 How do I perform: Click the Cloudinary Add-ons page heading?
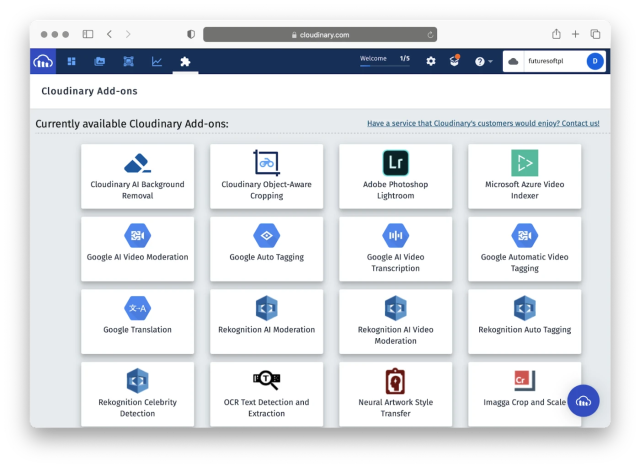point(89,91)
